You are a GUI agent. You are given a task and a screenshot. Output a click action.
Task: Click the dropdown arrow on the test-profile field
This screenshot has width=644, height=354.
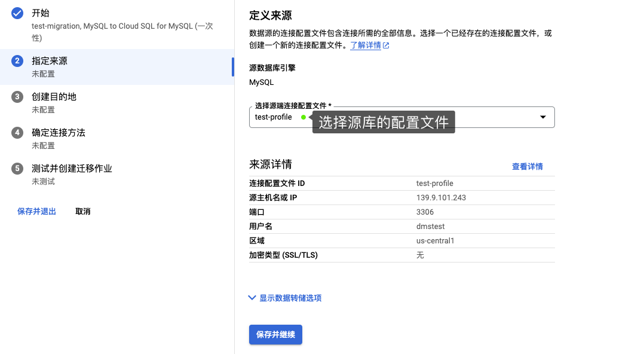[x=543, y=117]
